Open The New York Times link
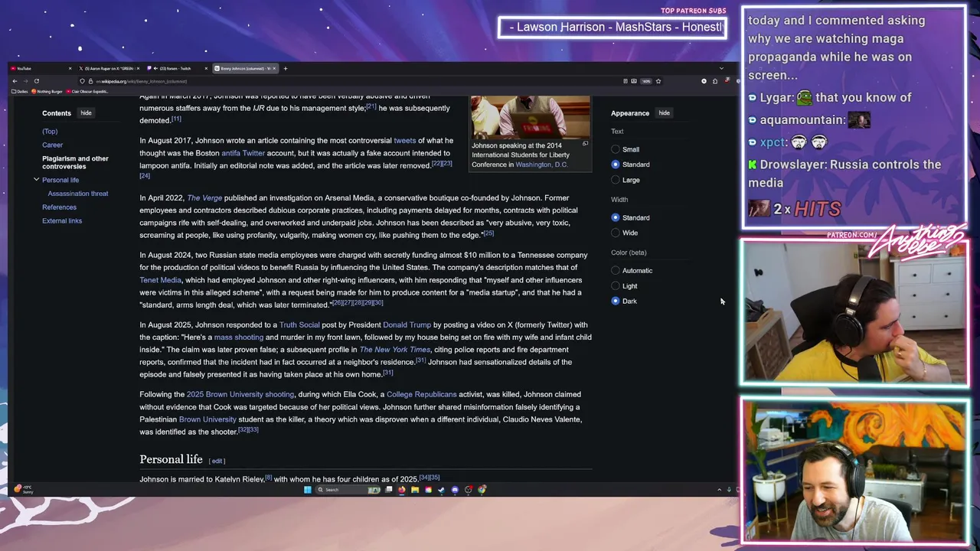 click(x=394, y=350)
